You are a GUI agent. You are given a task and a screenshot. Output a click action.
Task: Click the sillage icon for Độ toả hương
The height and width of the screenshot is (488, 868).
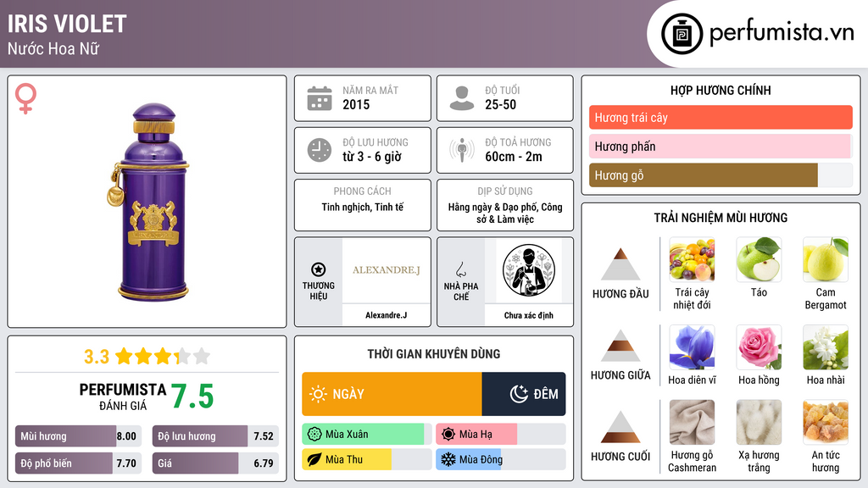462,150
